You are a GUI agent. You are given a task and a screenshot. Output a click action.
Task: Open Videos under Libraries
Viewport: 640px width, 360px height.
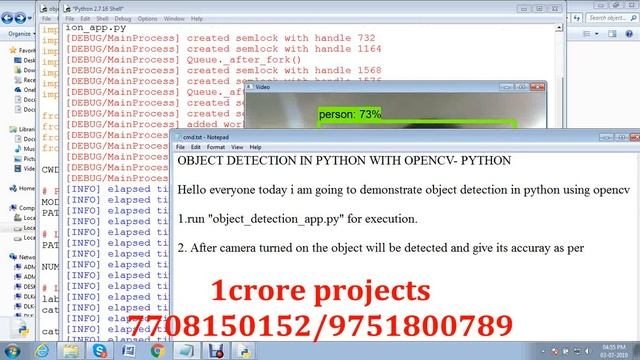25,169
